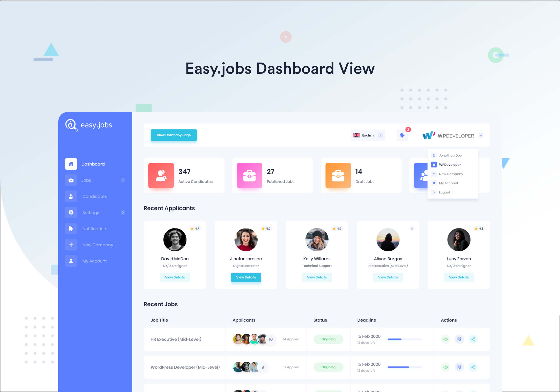560x392 pixels.
Task: Click View Details for David McDon
Action: [x=175, y=277]
